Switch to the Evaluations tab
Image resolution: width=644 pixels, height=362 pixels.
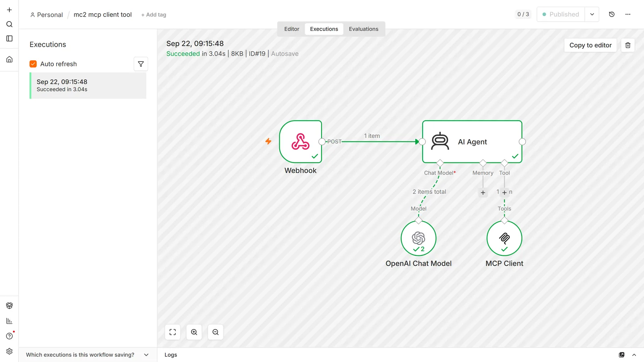pyautogui.click(x=363, y=29)
